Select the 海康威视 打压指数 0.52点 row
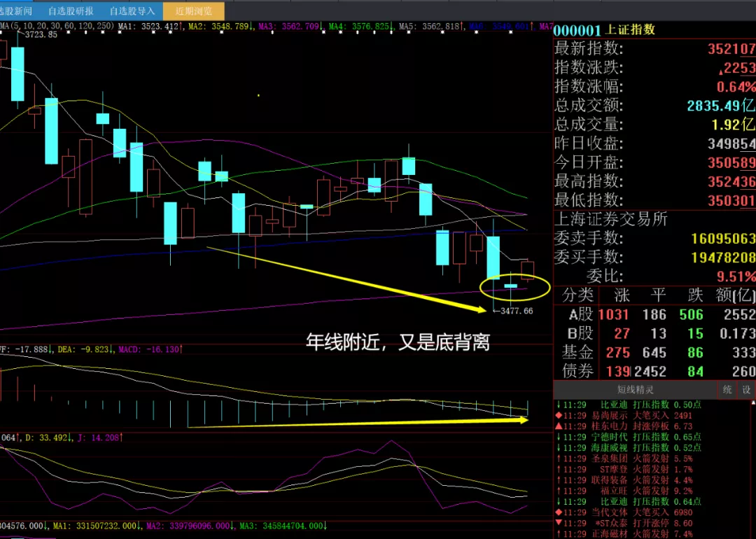The image size is (756, 539). (x=628, y=448)
